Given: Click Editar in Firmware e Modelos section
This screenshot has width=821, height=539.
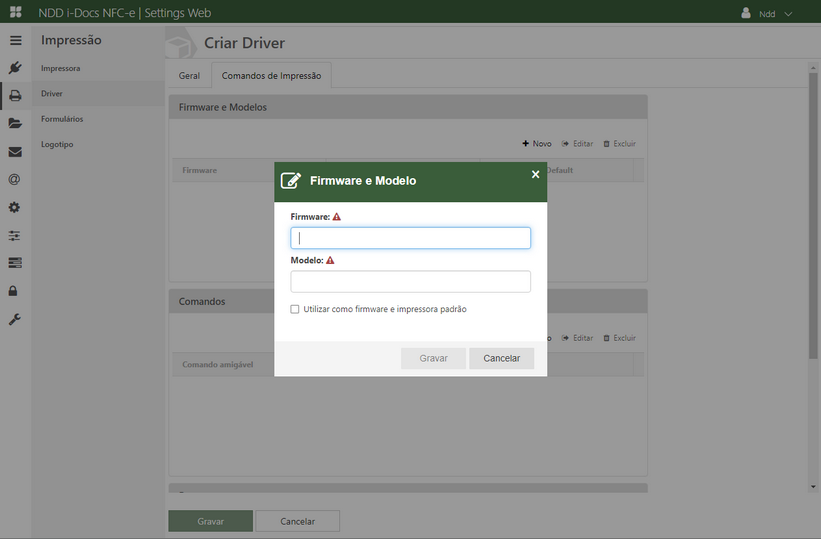Looking at the screenshot, I should (577, 144).
